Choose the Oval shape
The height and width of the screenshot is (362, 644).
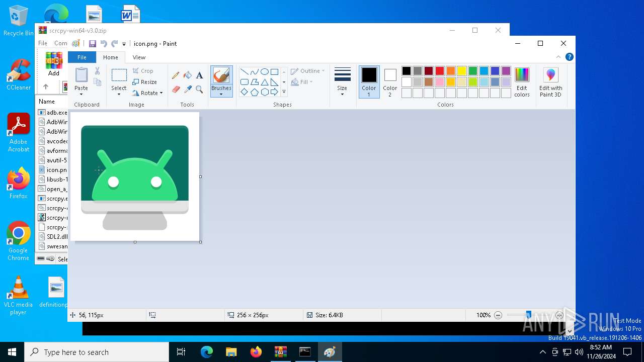[x=264, y=72]
